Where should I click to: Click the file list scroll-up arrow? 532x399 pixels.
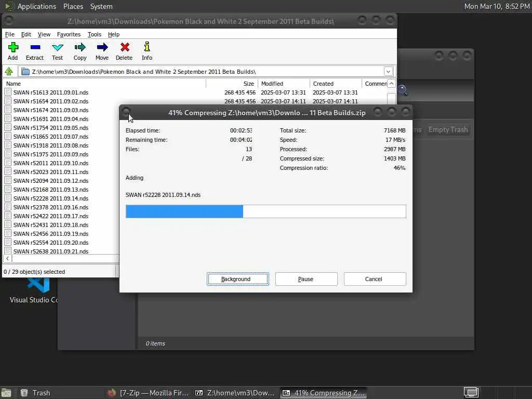[391, 84]
